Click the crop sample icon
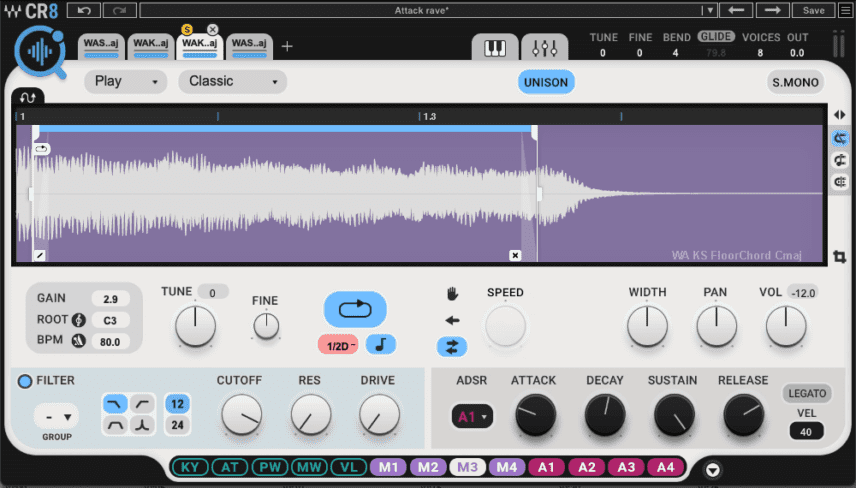Viewport: 856px width, 488px height. point(840,257)
